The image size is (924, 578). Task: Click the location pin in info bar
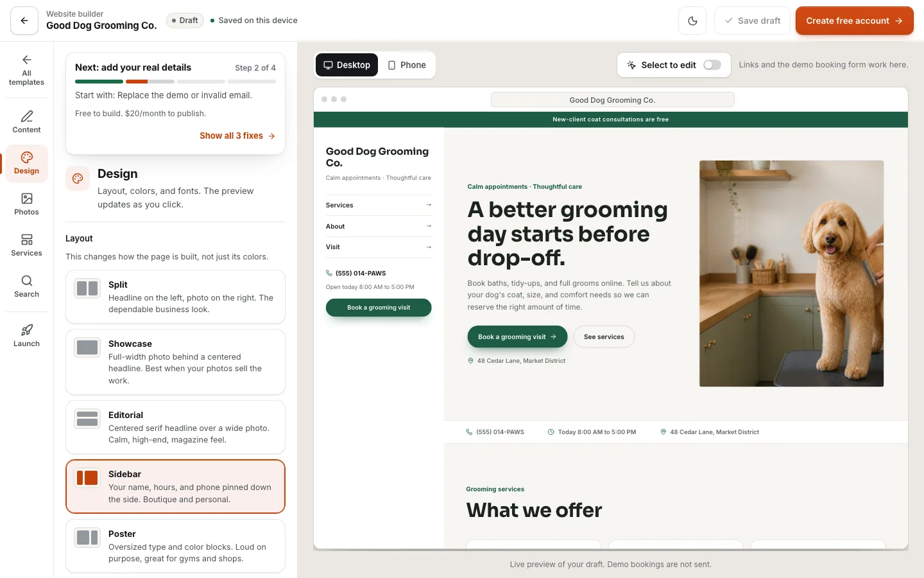pos(663,432)
